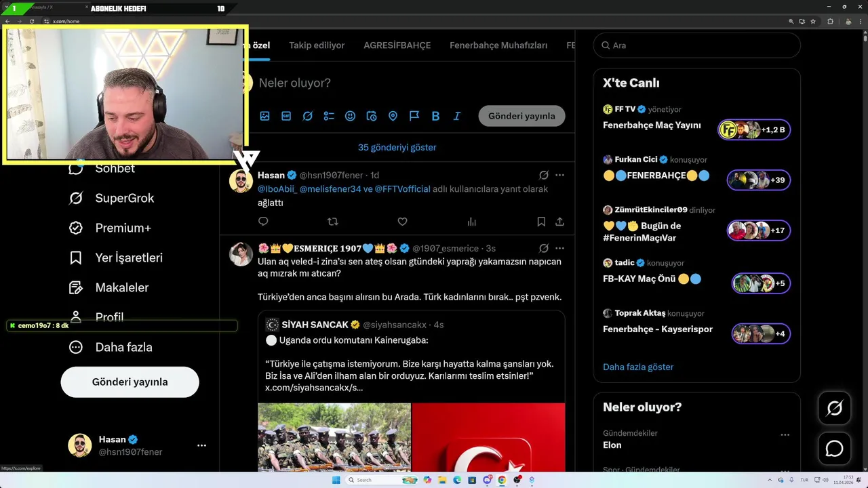Image resolution: width=868 pixels, height=488 pixels.
Task: Open @FFTVofficial mention link
Action: 402,189
